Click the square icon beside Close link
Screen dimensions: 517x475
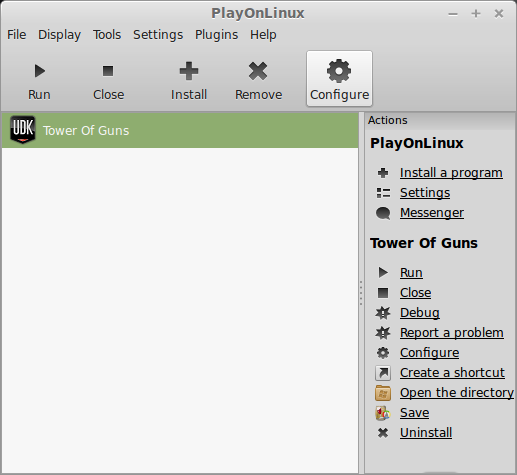(x=383, y=293)
